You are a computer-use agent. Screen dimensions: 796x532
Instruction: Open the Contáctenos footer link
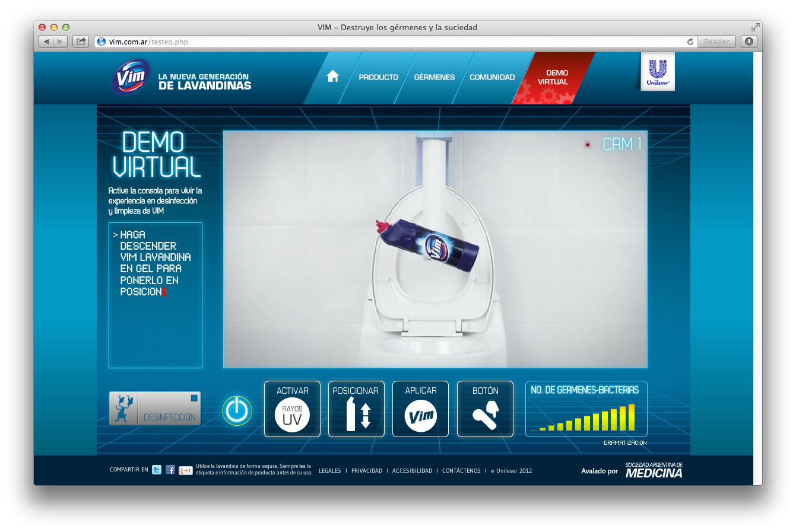tap(461, 471)
